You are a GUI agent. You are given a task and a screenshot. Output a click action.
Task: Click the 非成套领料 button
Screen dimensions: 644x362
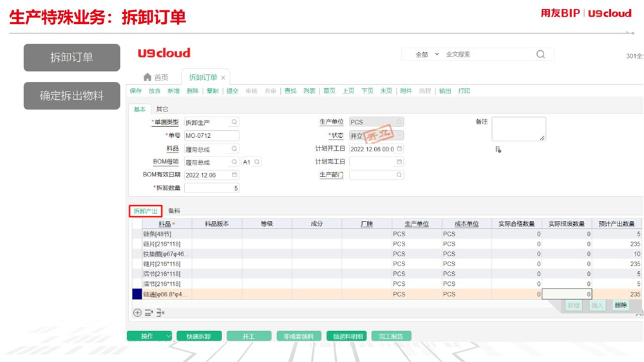[x=299, y=336]
